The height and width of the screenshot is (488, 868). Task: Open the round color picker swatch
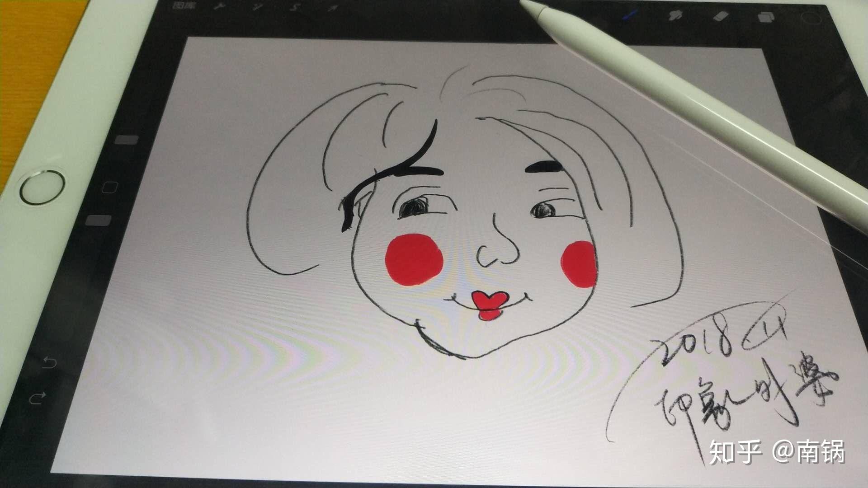[x=811, y=19]
